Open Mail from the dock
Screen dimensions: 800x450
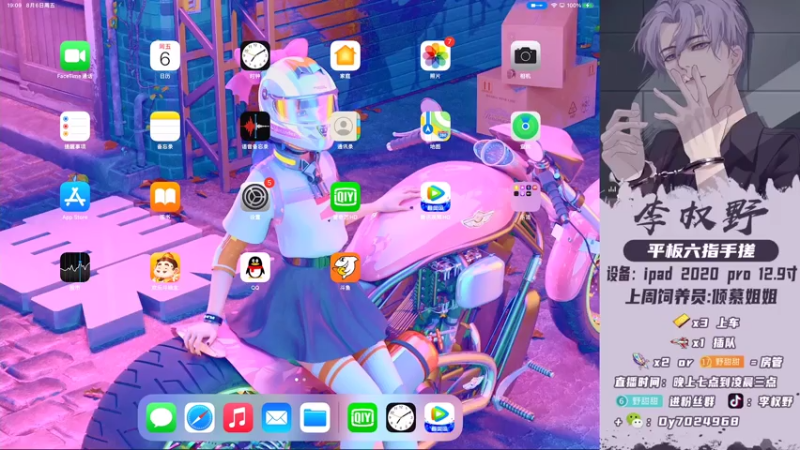[277, 417]
